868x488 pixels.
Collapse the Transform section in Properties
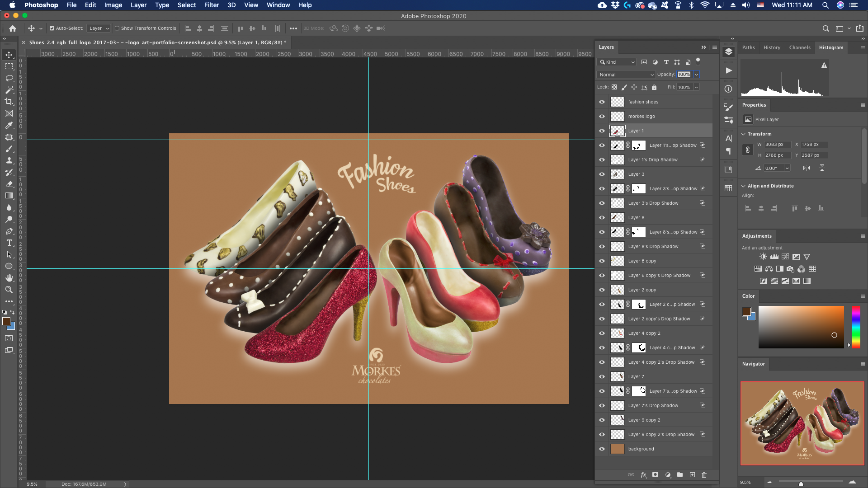click(744, 134)
